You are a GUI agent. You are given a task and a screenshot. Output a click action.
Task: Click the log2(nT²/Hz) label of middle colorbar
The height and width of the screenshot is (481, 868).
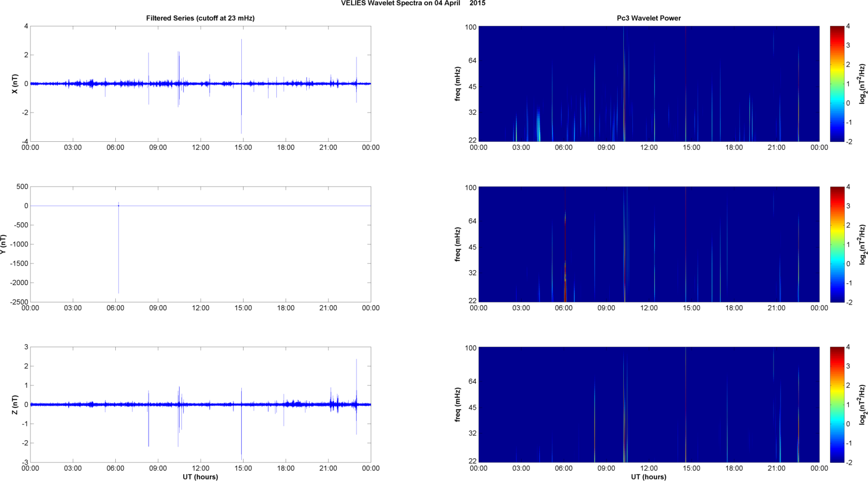(x=862, y=244)
